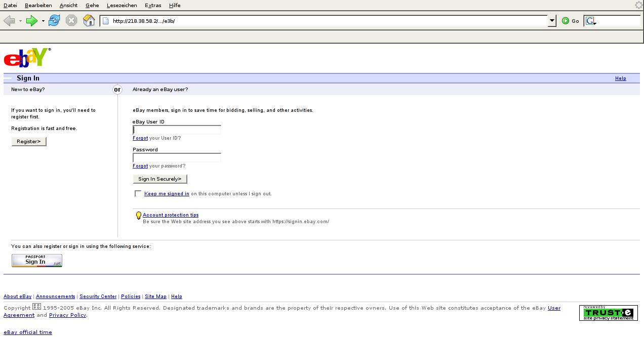Viewport: 644px width, 337px height.
Task: Expand the address bar URL dropdown
Action: (x=552, y=21)
